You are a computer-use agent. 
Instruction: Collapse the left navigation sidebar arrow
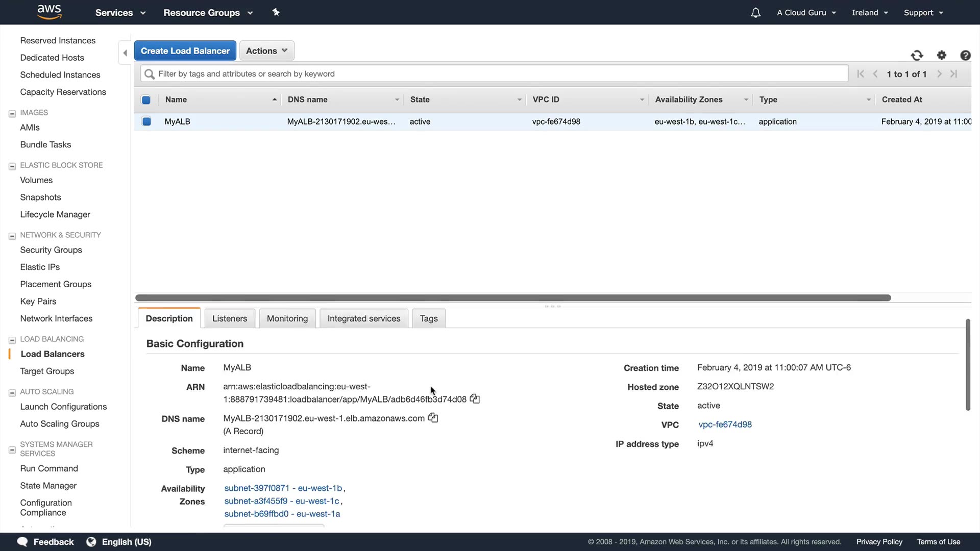click(125, 53)
